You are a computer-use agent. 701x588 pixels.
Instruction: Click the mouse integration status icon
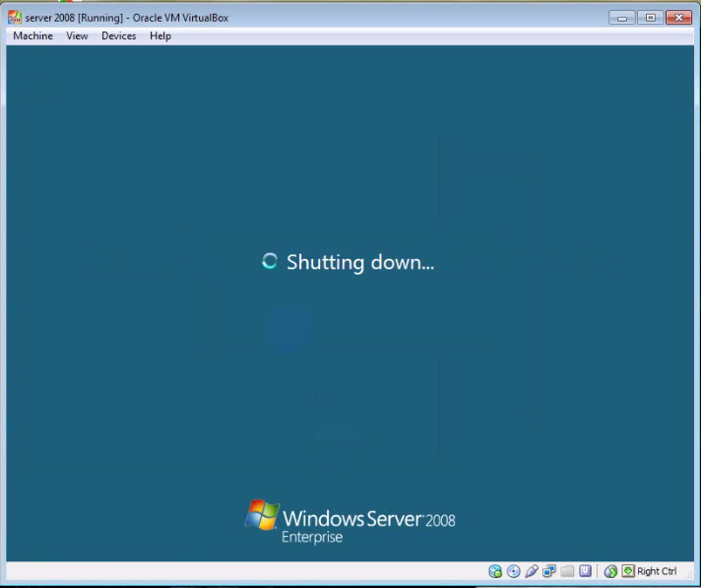(x=610, y=571)
